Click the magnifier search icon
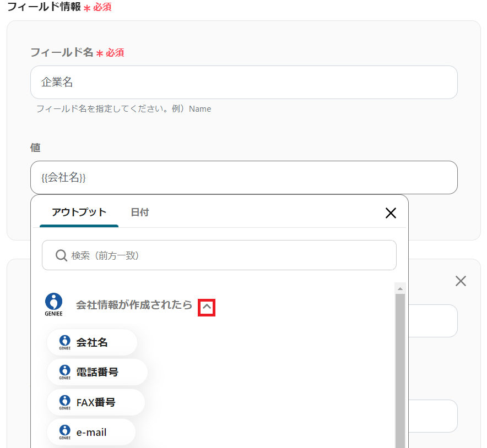This screenshot has height=448, width=487. (61, 255)
